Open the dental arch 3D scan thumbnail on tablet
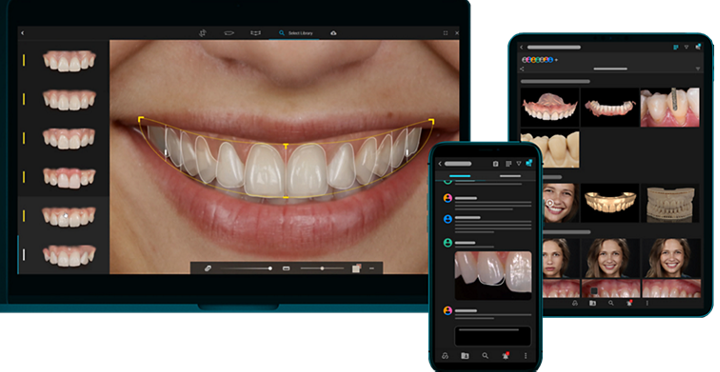The image size is (720, 372). pos(610,107)
